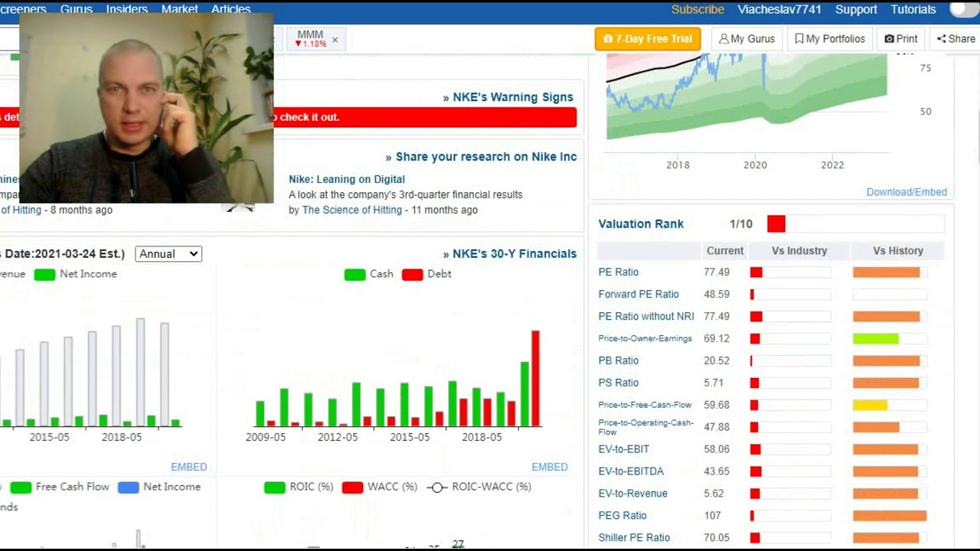Expand the Annual period dropdown
The width and height of the screenshot is (980, 551).
click(x=168, y=254)
